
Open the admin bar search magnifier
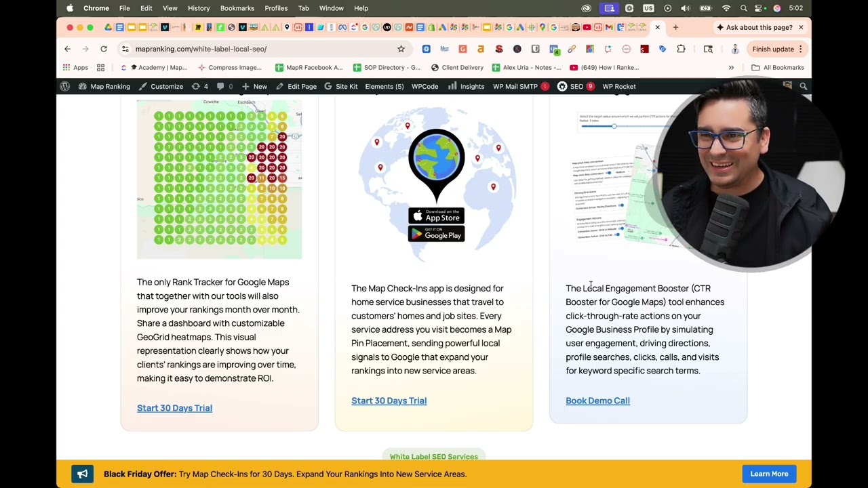point(803,86)
